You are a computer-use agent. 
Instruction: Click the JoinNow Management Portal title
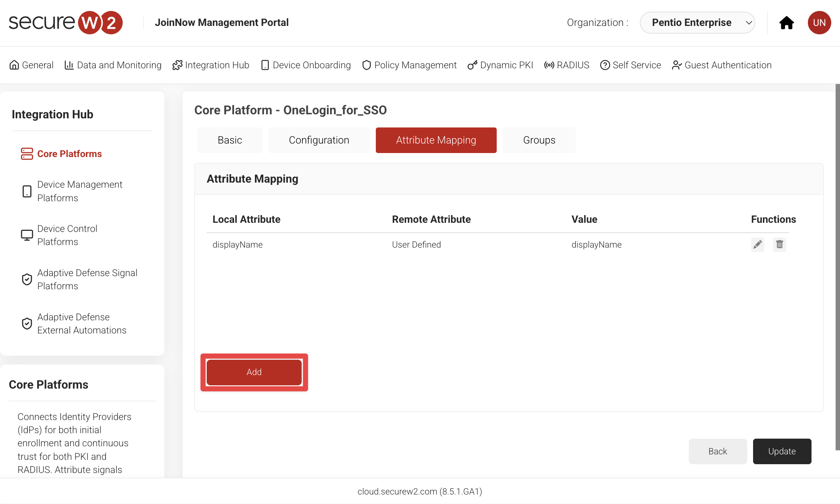tap(222, 23)
